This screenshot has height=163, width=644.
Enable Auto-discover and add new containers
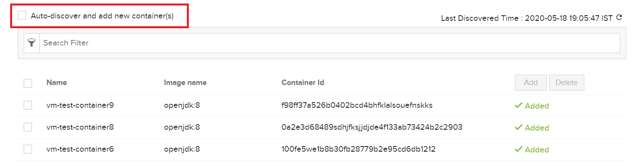point(22,15)
